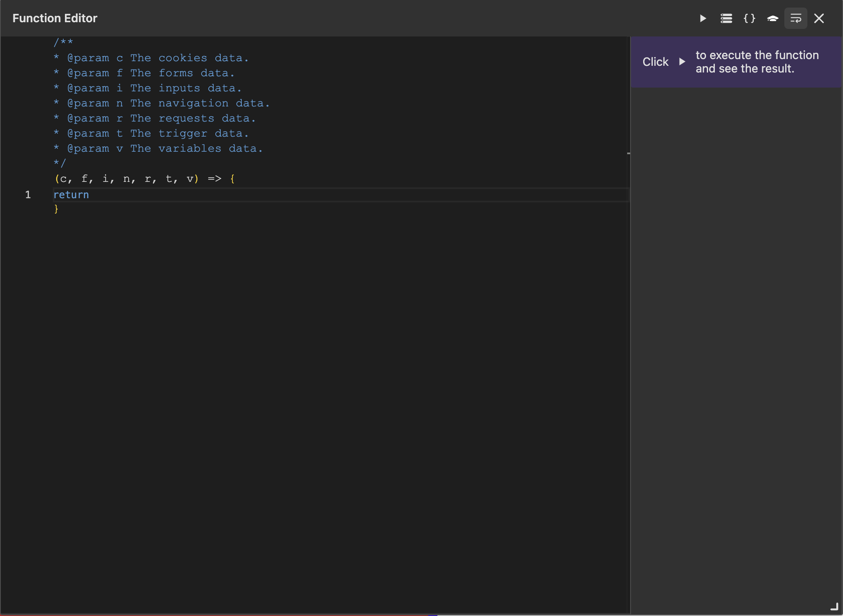The height and width of the screenshot is (616, 843).
Task: Toggle word wrap icon in header
Action: (x=796, y=18)
